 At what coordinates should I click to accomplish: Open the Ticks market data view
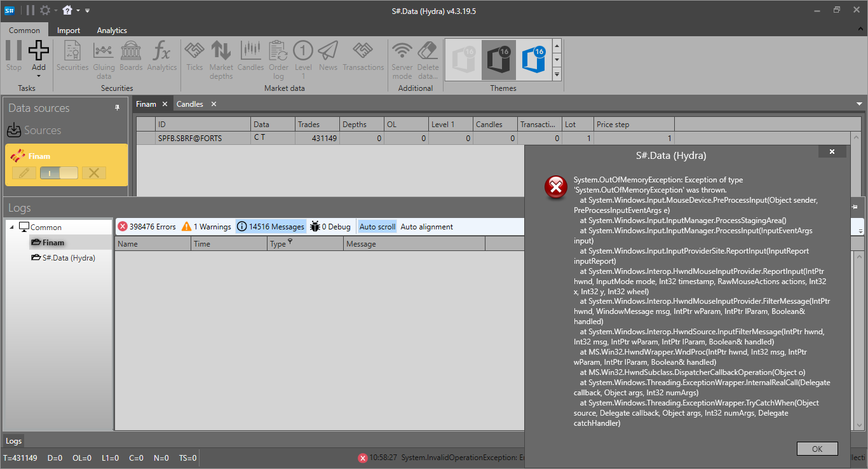click(194, 56)
